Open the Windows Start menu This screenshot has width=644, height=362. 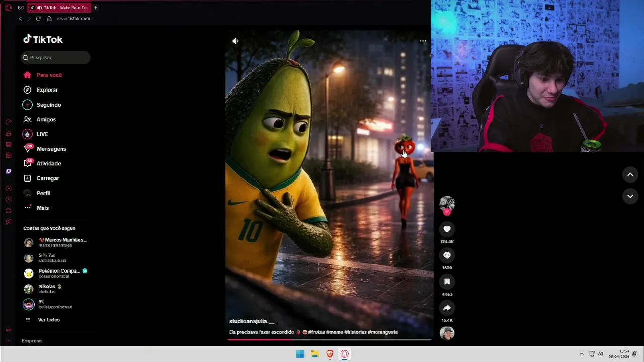point(300,354)
